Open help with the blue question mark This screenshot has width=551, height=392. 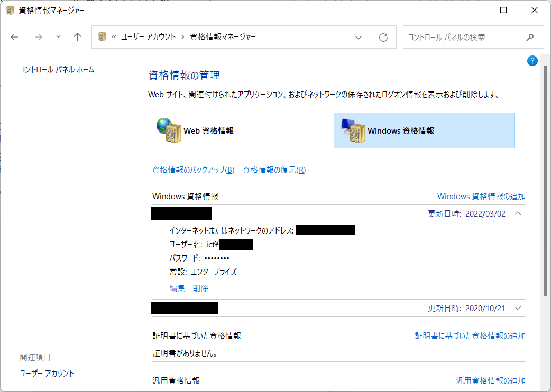(532, 61)
